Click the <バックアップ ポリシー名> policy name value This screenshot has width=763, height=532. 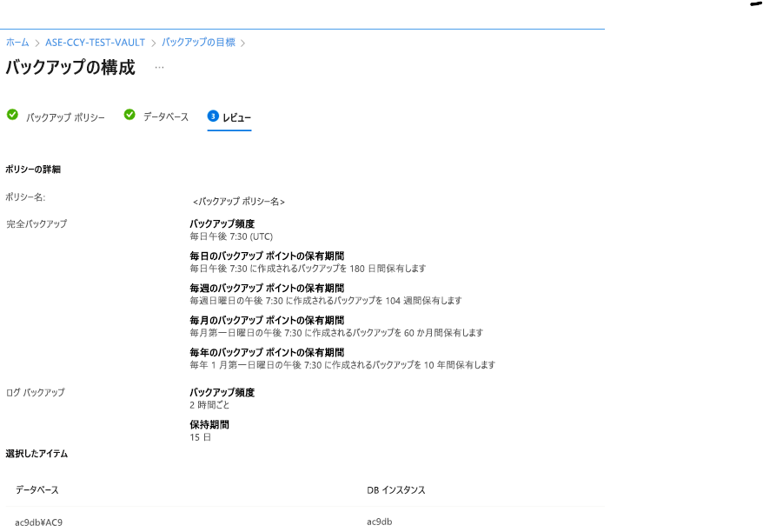(x=239, y=202)
